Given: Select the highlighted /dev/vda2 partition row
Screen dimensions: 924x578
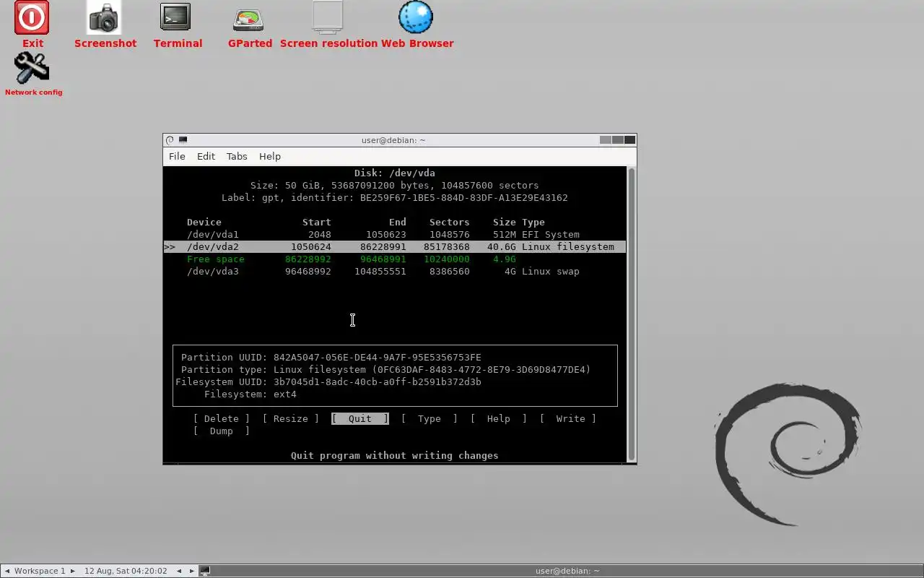Looking at the screenshot, I should pyautogui.click(x=395, y=247).
